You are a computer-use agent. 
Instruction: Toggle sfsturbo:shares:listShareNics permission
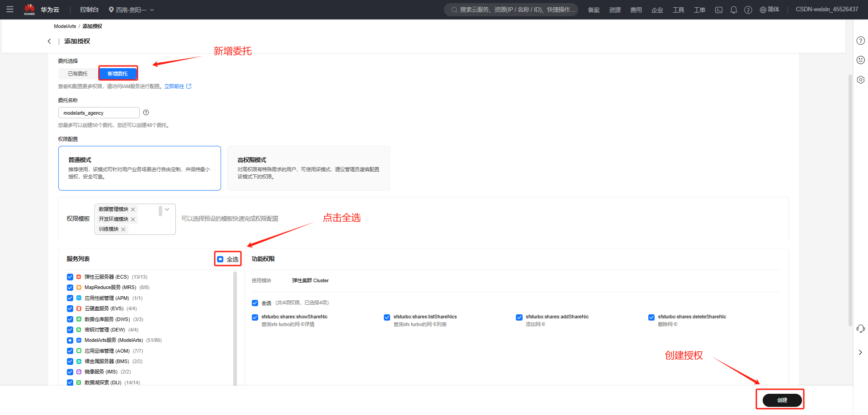coord(387,317)
